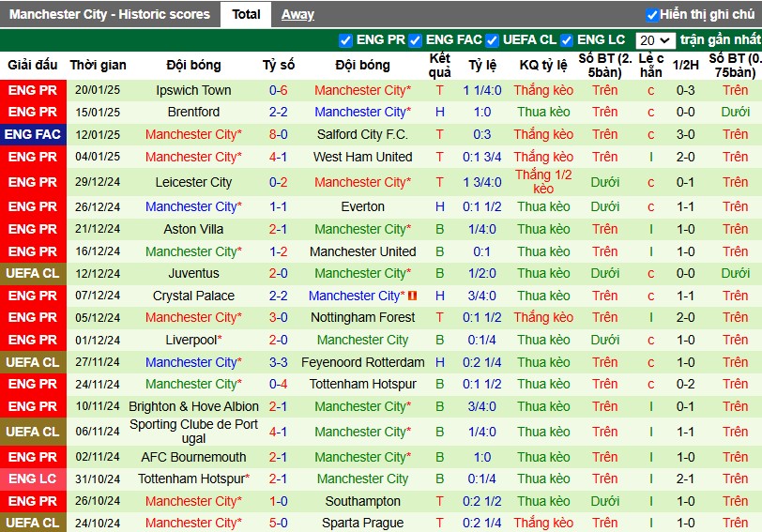This screenshot has width=762, height=532.
Task: Uncheck the ENG FAC filter checkbox
Action: [x=415, y=40]
